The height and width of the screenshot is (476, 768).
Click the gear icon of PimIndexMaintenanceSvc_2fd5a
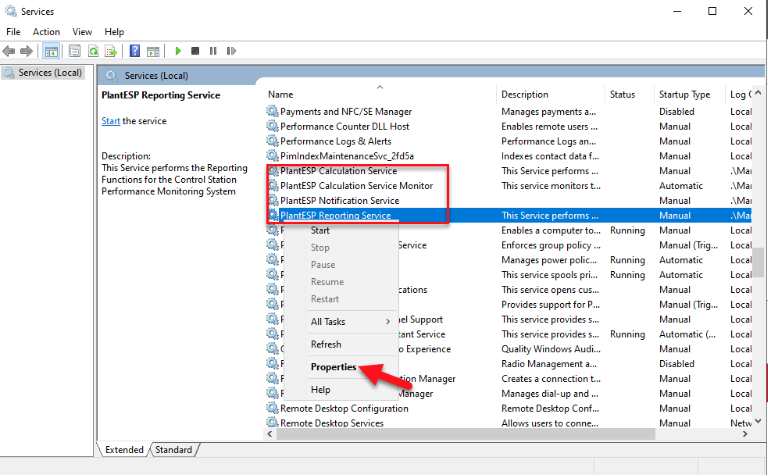coord(272,156)
